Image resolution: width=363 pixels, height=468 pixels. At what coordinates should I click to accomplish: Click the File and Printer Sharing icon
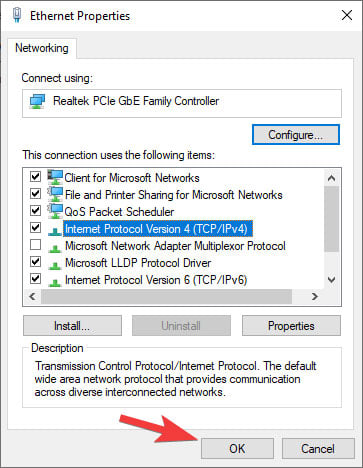tap(55, 194)
